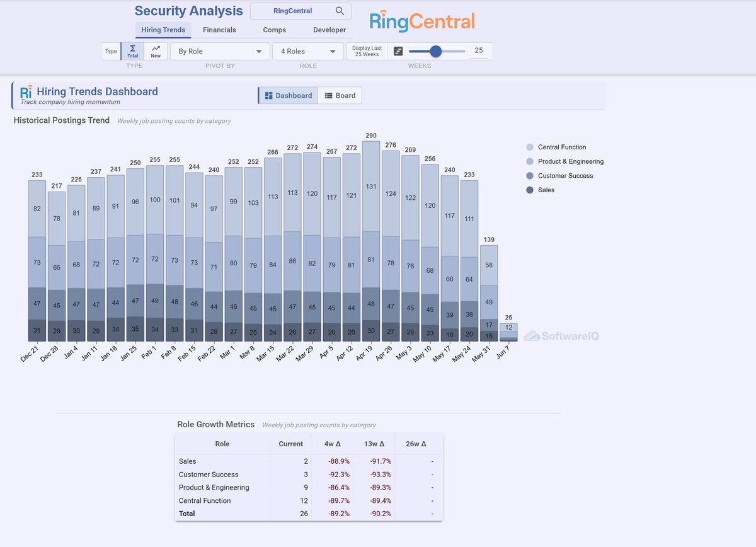Open the Financials tab

pos(219,30)
